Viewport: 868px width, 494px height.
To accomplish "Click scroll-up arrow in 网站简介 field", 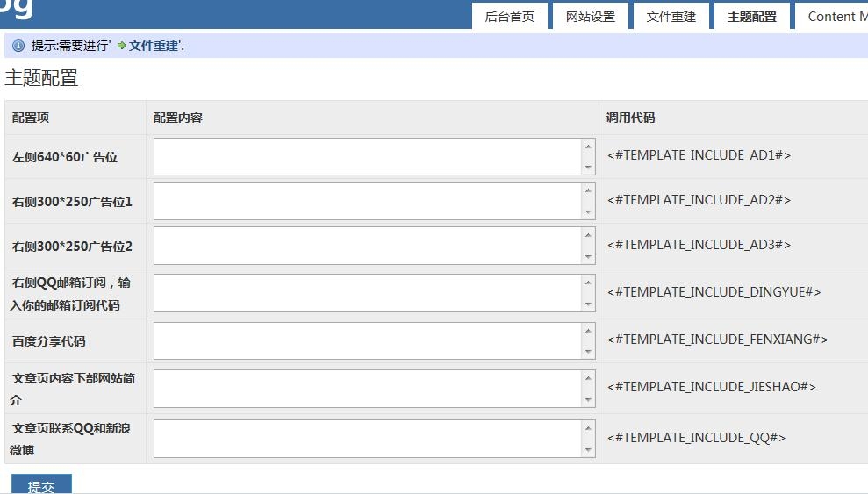I will [x=588, y=378].
